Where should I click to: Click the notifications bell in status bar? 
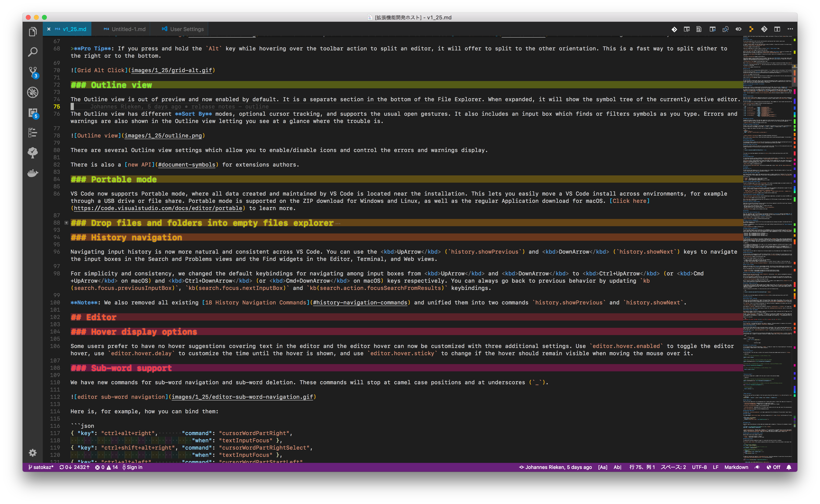789,467
